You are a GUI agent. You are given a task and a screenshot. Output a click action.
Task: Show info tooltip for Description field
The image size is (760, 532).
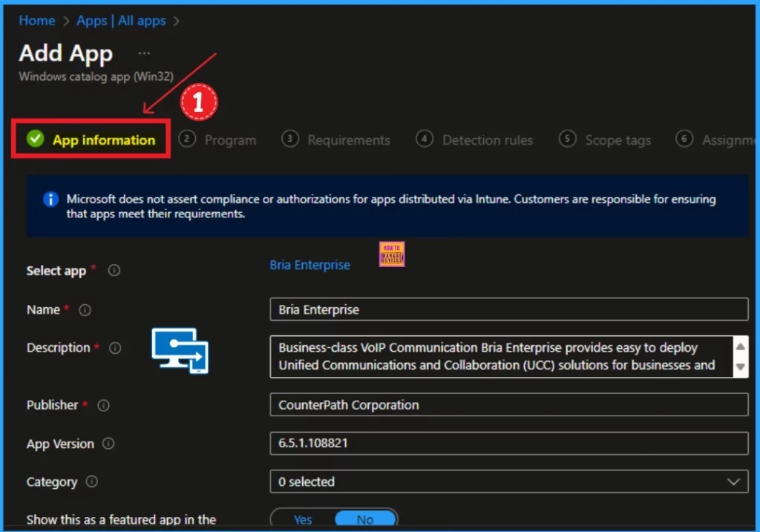pyautogui.click(x=115, y=348)
